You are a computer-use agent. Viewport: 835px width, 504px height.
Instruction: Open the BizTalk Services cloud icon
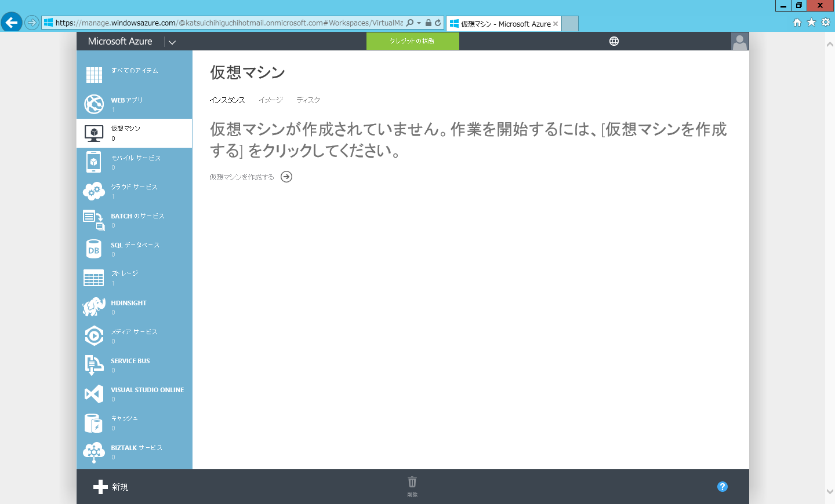pyautogui.click(x=94, y=452)
